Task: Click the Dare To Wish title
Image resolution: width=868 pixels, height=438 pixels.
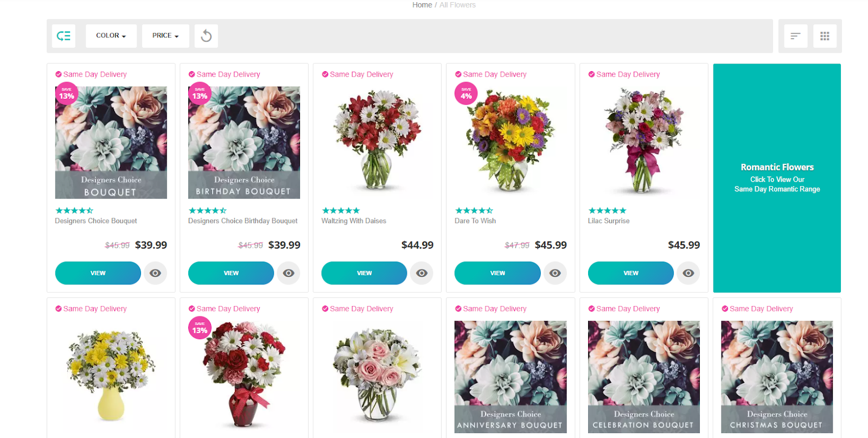Action: coord(475,221)
